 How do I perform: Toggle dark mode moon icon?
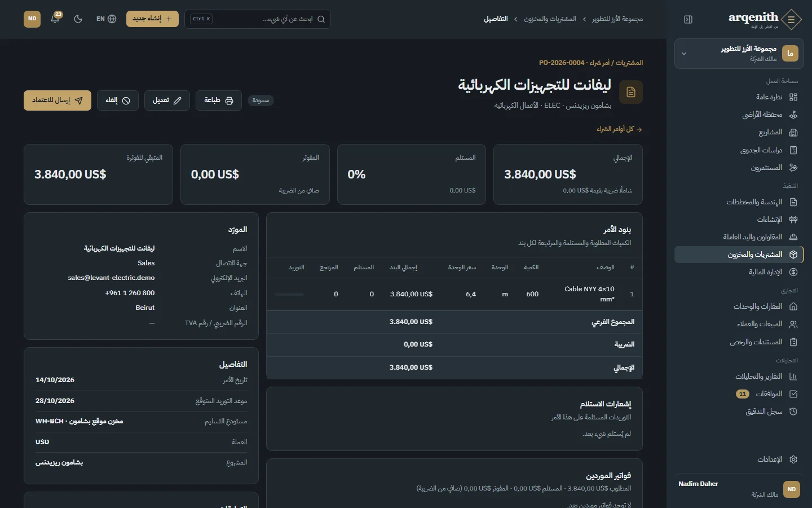(78, 19)
